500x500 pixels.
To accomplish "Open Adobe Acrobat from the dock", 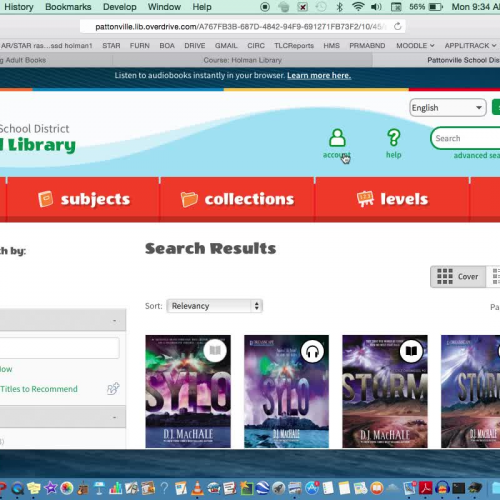I will (x=426, y=489).
